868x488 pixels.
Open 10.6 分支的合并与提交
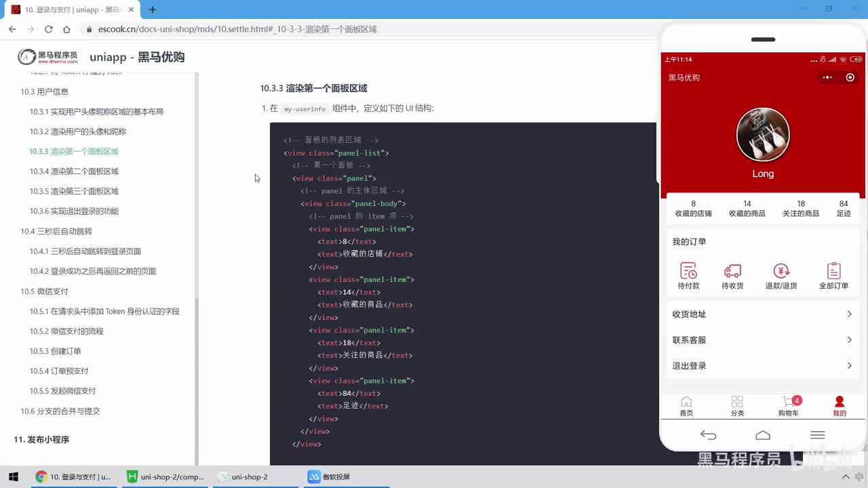(60, 411)
